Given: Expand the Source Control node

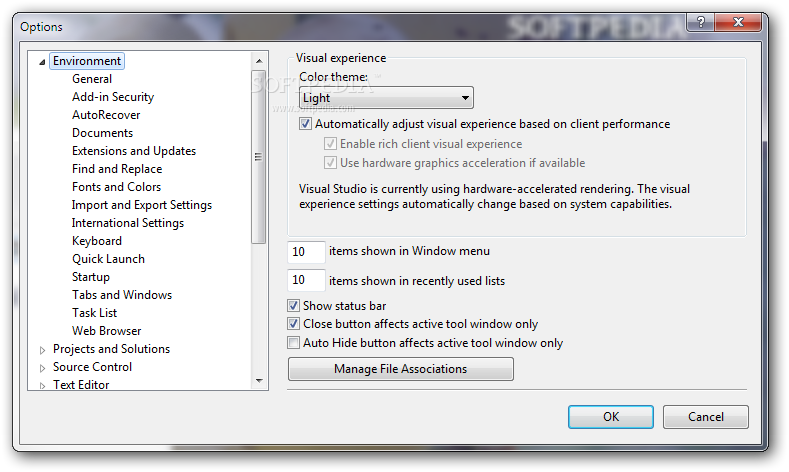Looking at the screenshot, I should 42,368.
